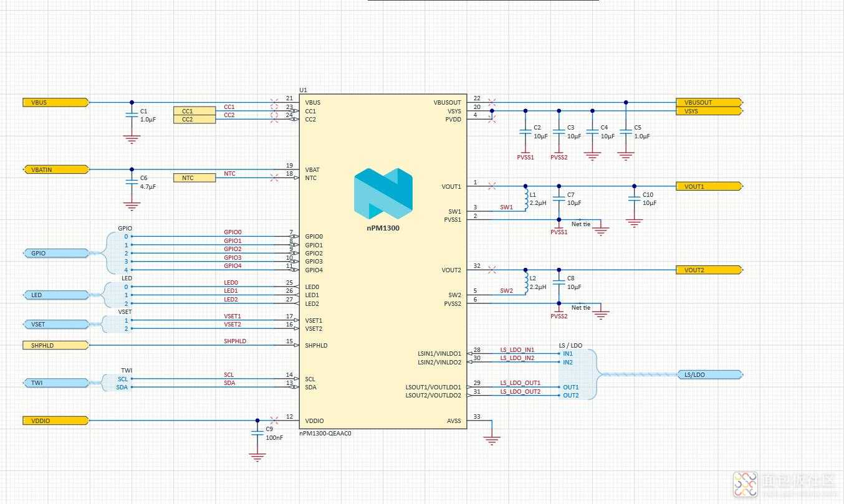Click the PVSS2 label under C3
This screenshot has height=504, width=844.
tap(559, 158)
